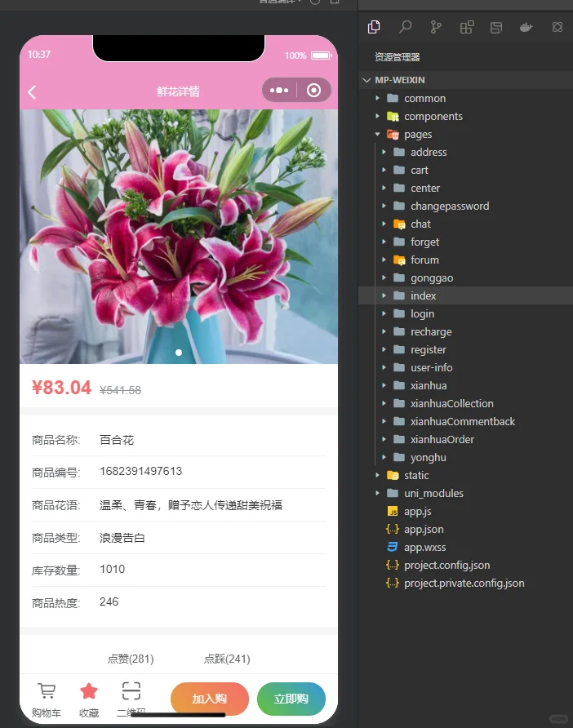Click the strikethrough original price ¥541.58
The width and height of the screenshot is (573, 728).
[120, 390]
